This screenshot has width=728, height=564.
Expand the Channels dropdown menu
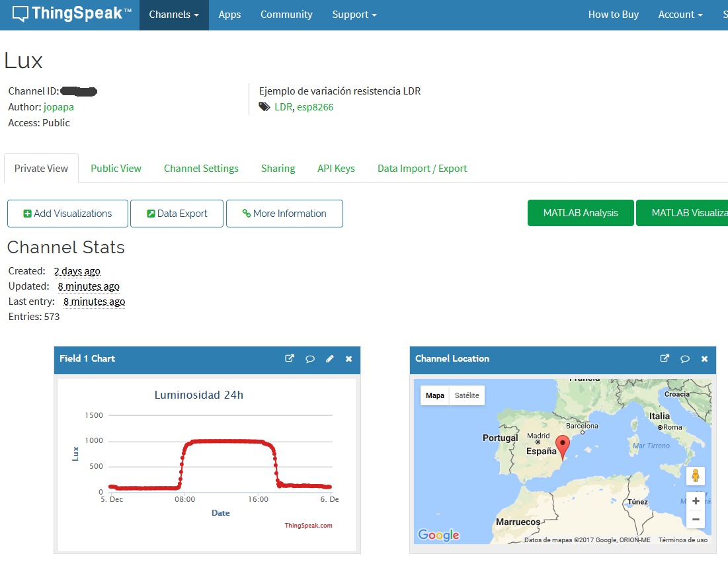(174, 15)
